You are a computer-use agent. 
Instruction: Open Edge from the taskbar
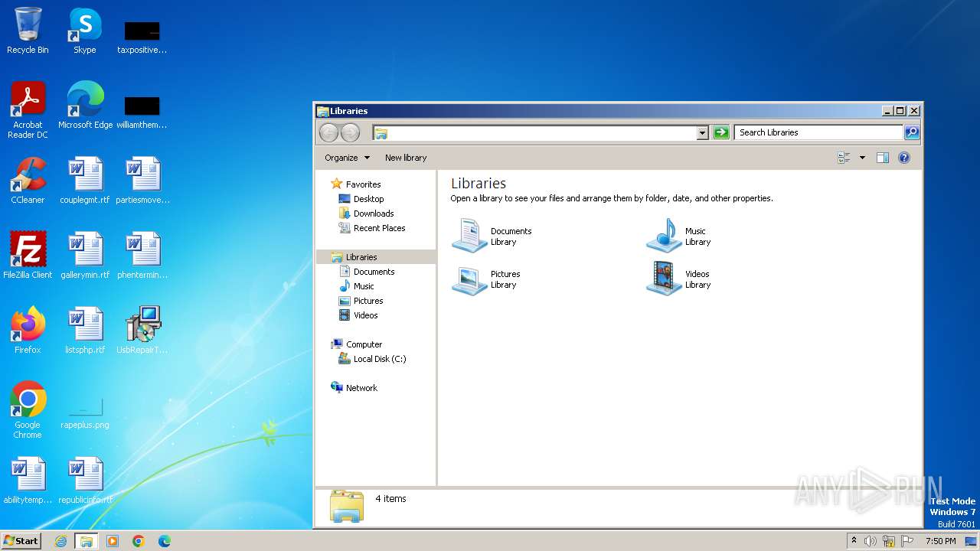(x=165, y=541)
